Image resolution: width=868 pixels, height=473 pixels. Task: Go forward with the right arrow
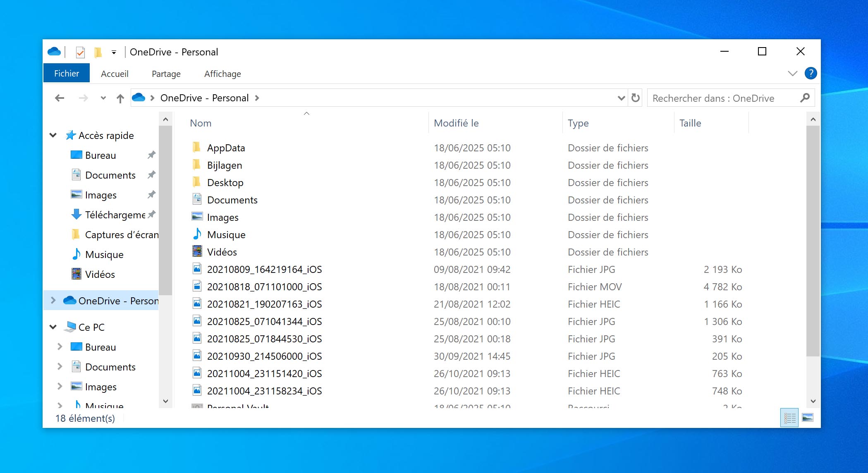[83, 98]
